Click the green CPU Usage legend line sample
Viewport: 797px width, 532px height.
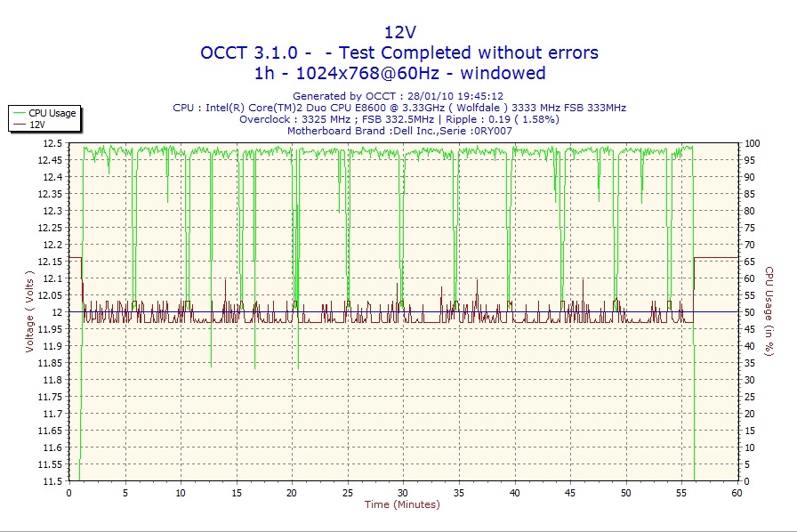point(20,113)
